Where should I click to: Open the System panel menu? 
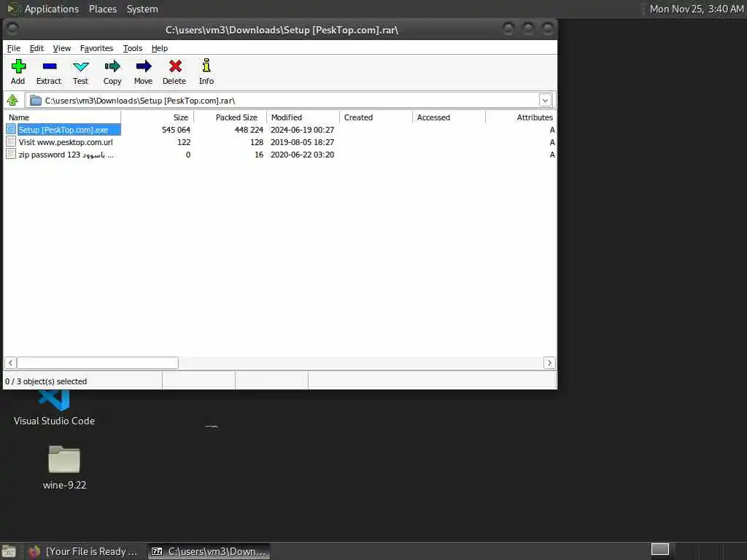pyautogui.click(x=142, y=9)
